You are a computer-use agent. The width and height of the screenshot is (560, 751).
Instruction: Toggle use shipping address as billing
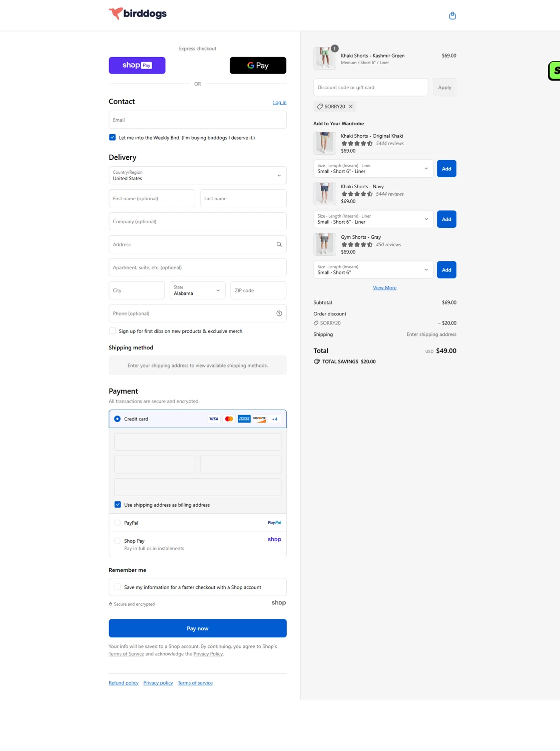point(118,505)
